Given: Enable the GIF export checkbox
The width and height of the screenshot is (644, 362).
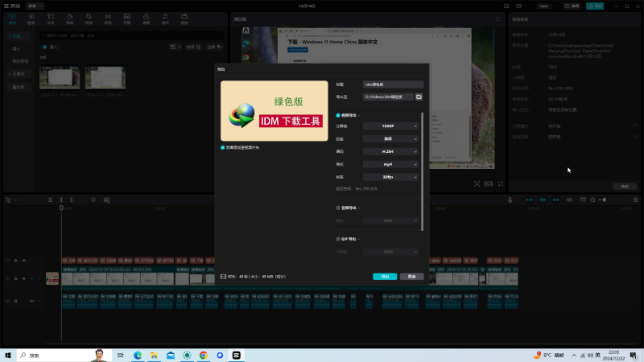Looking at the screenshot, I should pos(338,239).
